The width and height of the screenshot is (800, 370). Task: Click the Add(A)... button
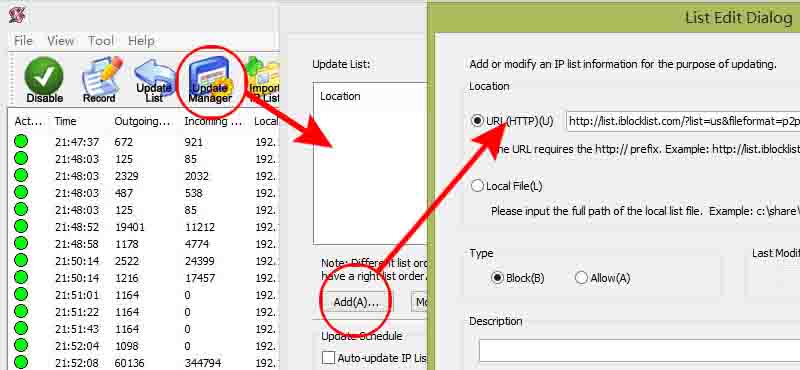[x=357, y=302]
